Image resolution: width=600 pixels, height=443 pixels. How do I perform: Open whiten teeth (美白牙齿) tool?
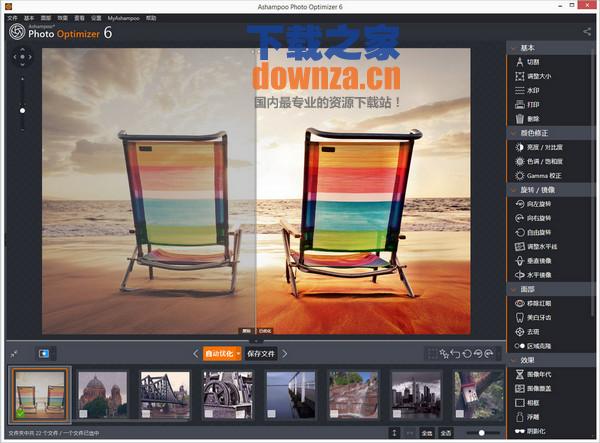coord(533,318)
